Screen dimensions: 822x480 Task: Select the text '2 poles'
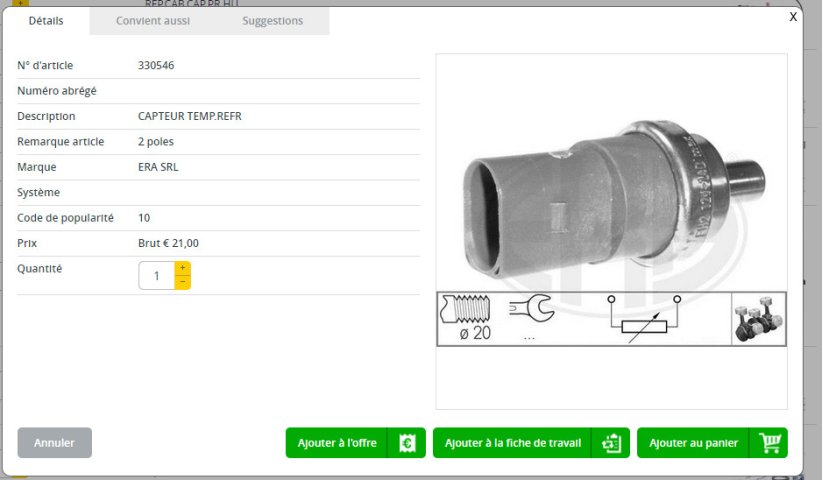click(156, 141)
